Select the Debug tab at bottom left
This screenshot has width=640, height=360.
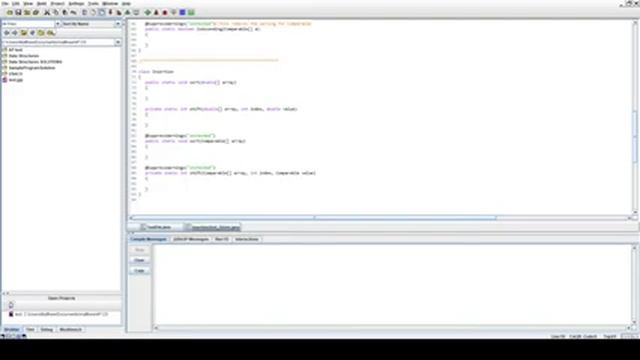(47, 329)
